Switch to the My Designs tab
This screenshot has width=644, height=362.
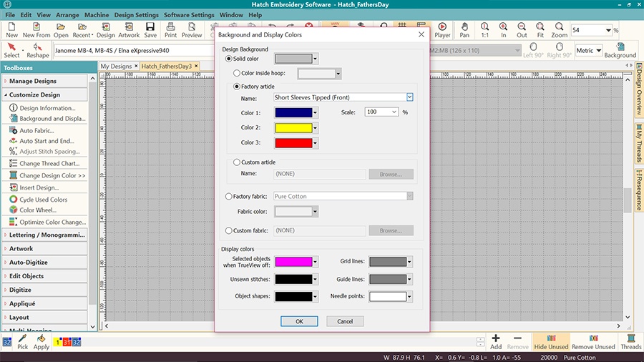pyautogui.click(x=116, y=67)
